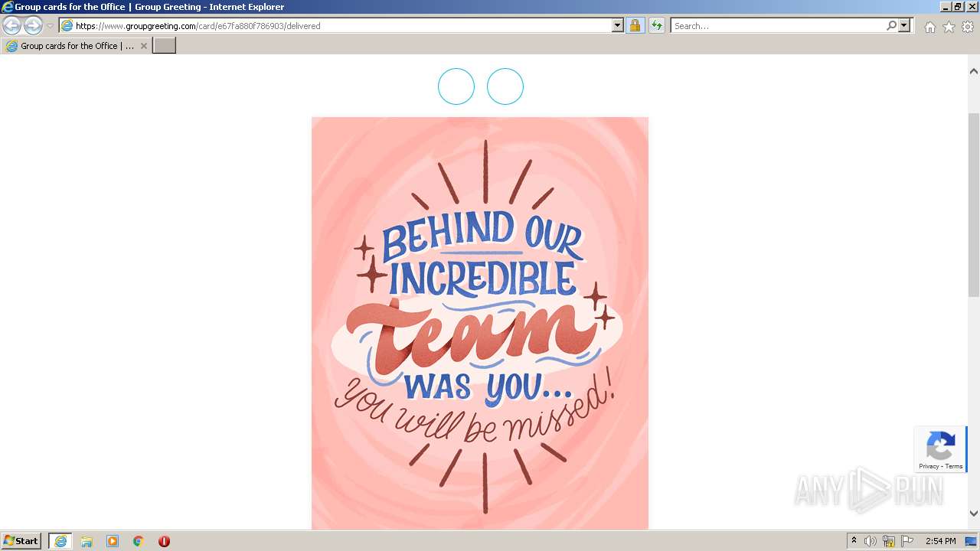Image resolution: width=980 pixels, height=551 pixels.
Task: Open the reCAPTCHA Privacy link
Action: point(929,466)
